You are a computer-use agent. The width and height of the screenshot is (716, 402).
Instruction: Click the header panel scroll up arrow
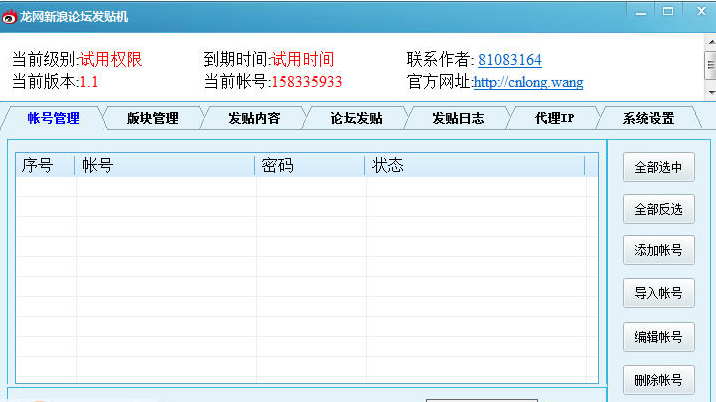click(x=711, y=42)
